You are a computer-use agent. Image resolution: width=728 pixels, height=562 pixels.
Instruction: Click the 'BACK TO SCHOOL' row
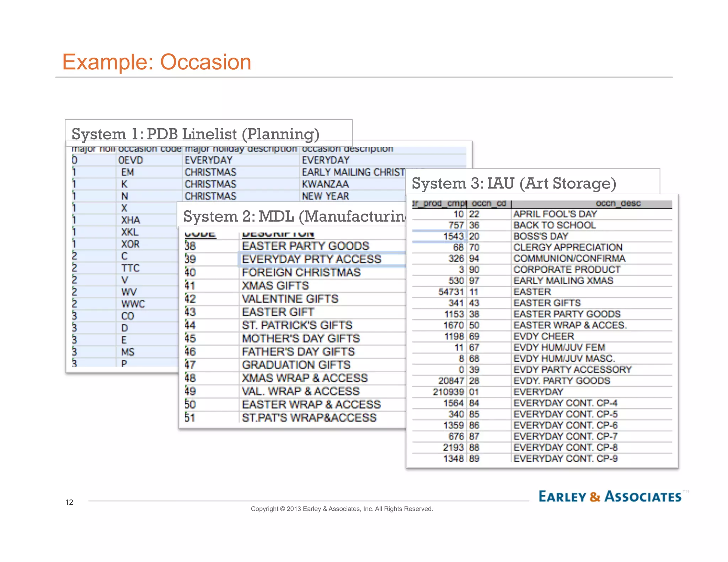pos(542,225)
